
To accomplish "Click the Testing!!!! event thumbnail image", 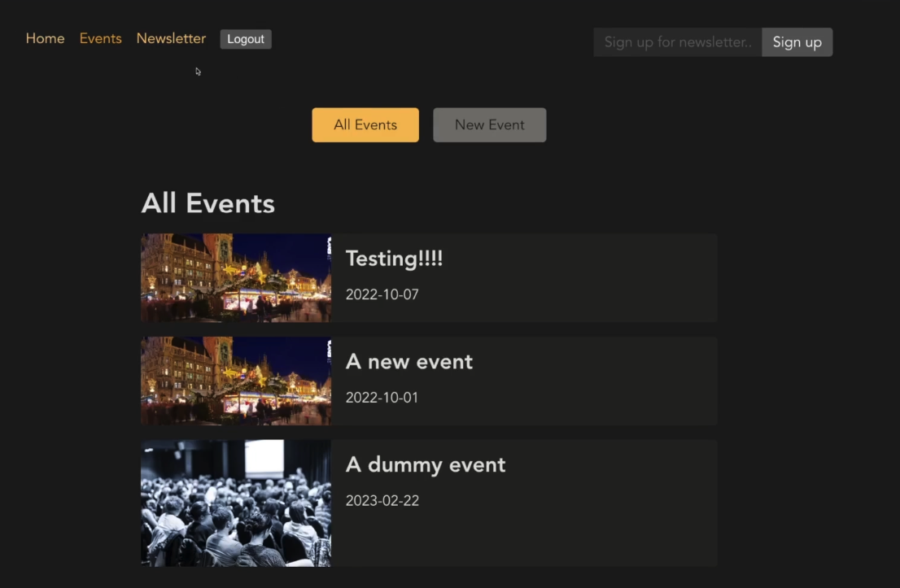I will (236, 277).
